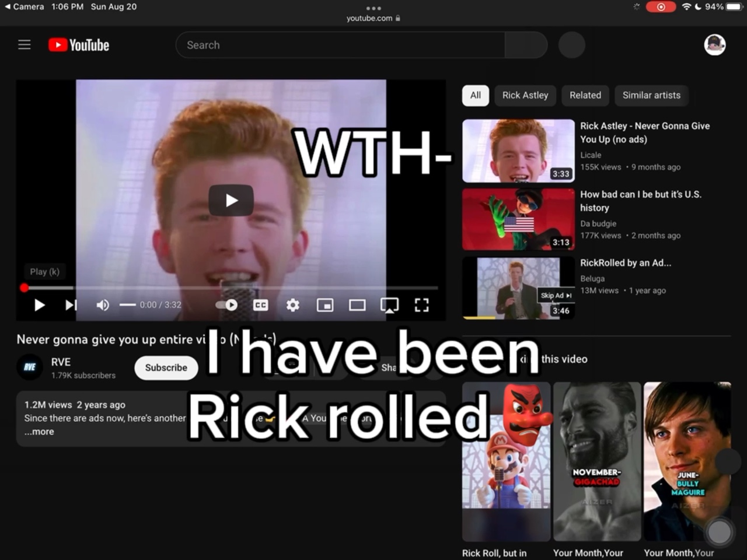Enter fullscreen mode

pyautogui.click(x=421, y=305)
